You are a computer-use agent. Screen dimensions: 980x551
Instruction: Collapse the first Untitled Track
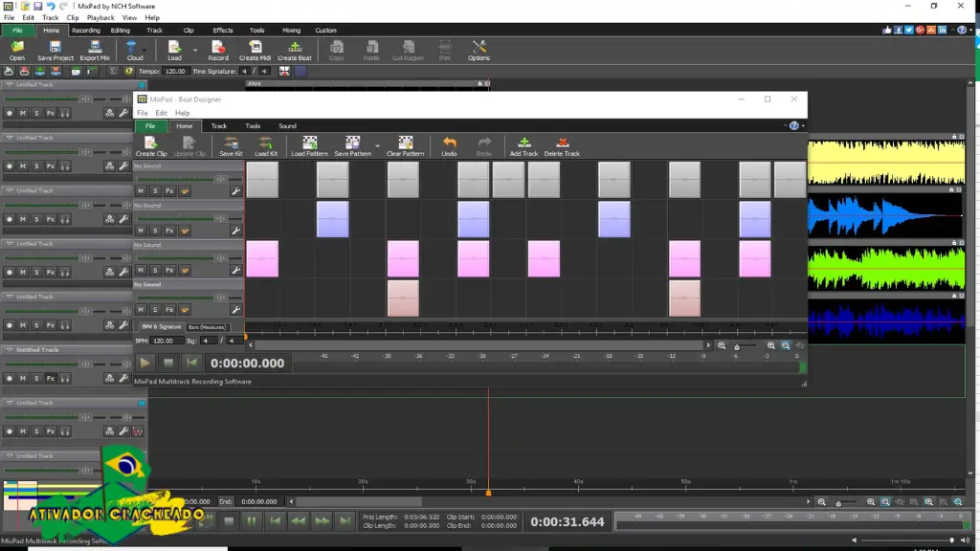tap(10, 84)
